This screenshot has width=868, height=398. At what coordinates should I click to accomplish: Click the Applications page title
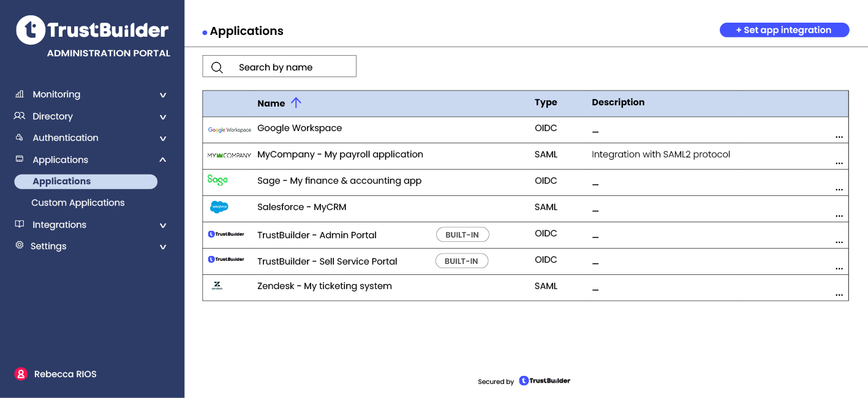click(x=246, y=31)
